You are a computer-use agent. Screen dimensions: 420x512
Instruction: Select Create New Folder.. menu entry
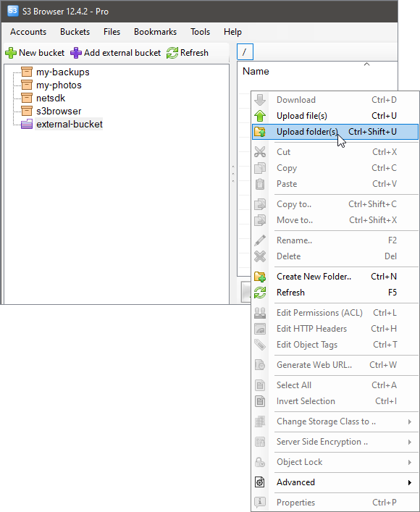(335, 277)
